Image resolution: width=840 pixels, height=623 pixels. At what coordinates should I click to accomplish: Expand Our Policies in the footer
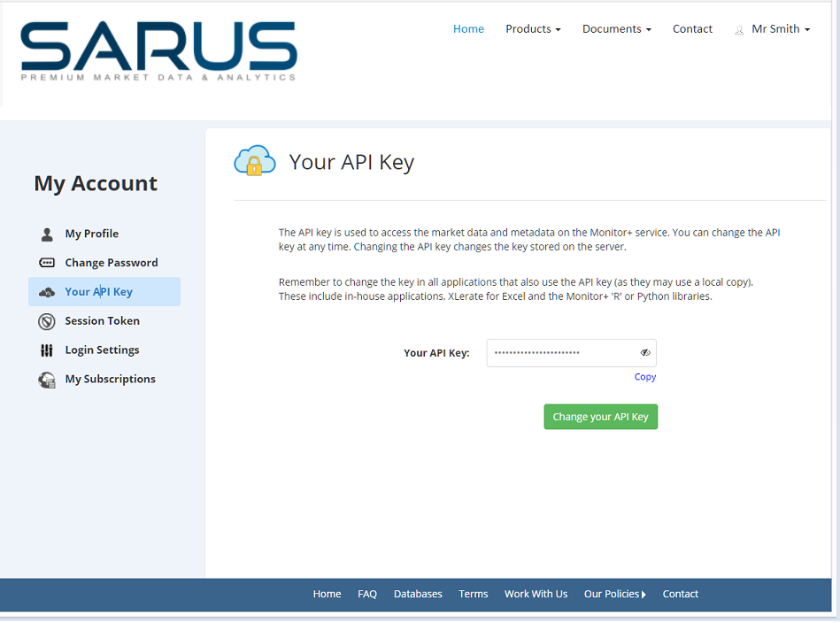[x=614, y=594]
